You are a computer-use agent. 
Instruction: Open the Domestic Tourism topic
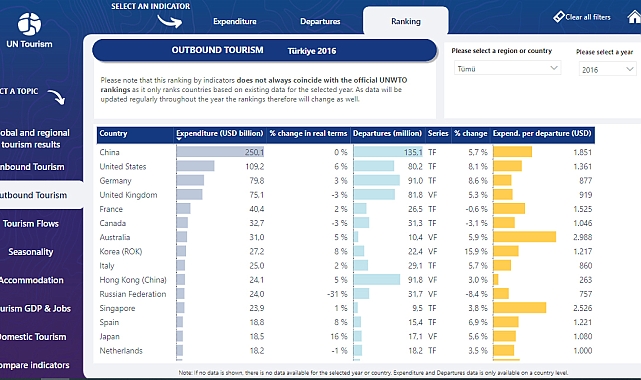click(x=33, y=337)
